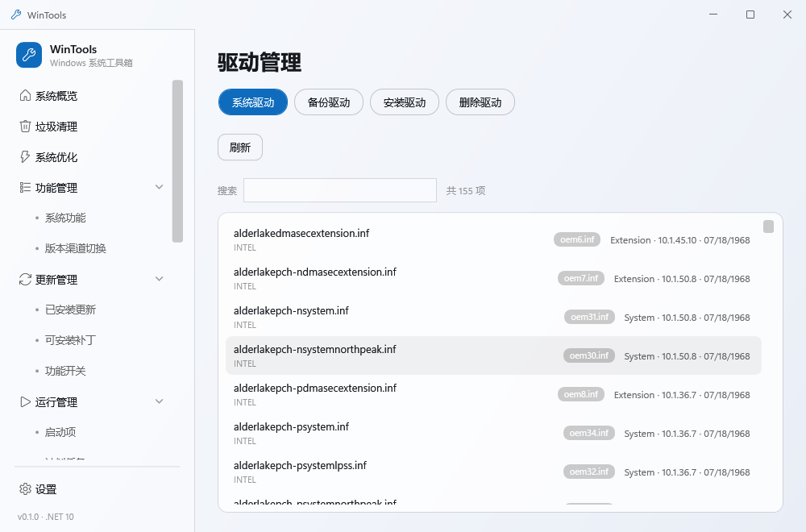Switch to the 系统驱动 tab
Viewport: 806px width, 532px height.
coord(253,102)
